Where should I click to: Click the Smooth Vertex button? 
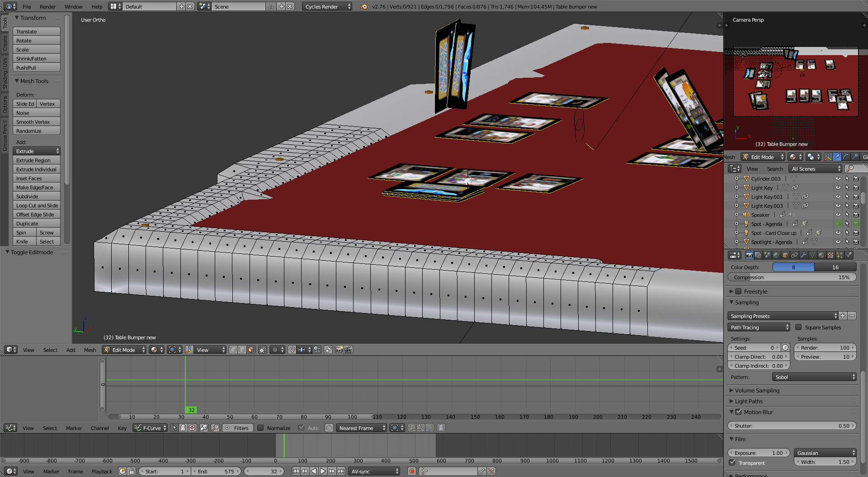pyautogui.click(x=37, y=122)
